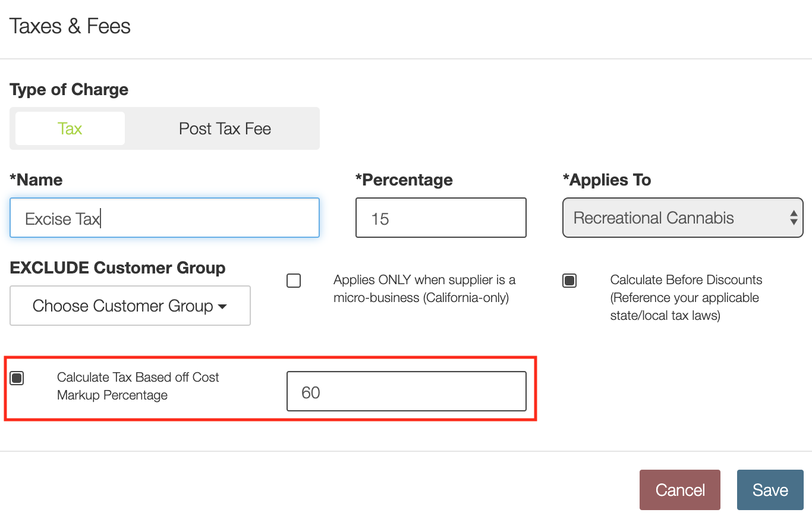Viewport: 812px width, 522px height.
Task: Open the Choose Customer Group dropdown
Action: 130,306
